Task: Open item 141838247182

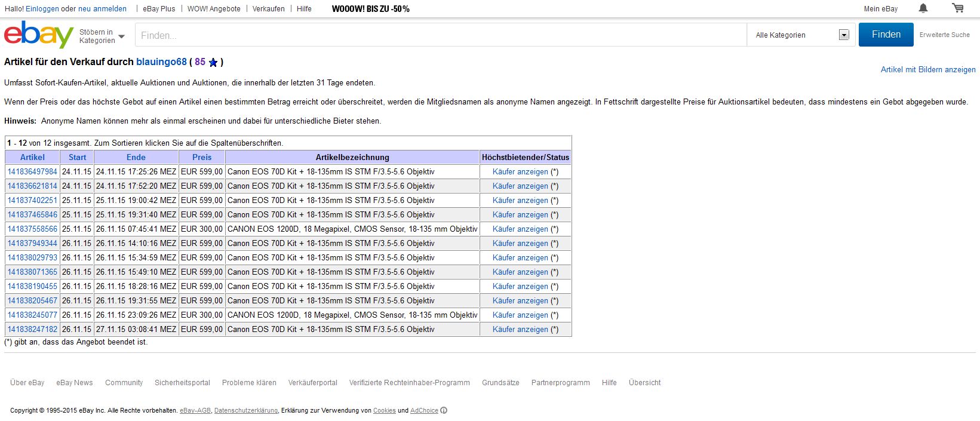Action: [x=32, y=329]
